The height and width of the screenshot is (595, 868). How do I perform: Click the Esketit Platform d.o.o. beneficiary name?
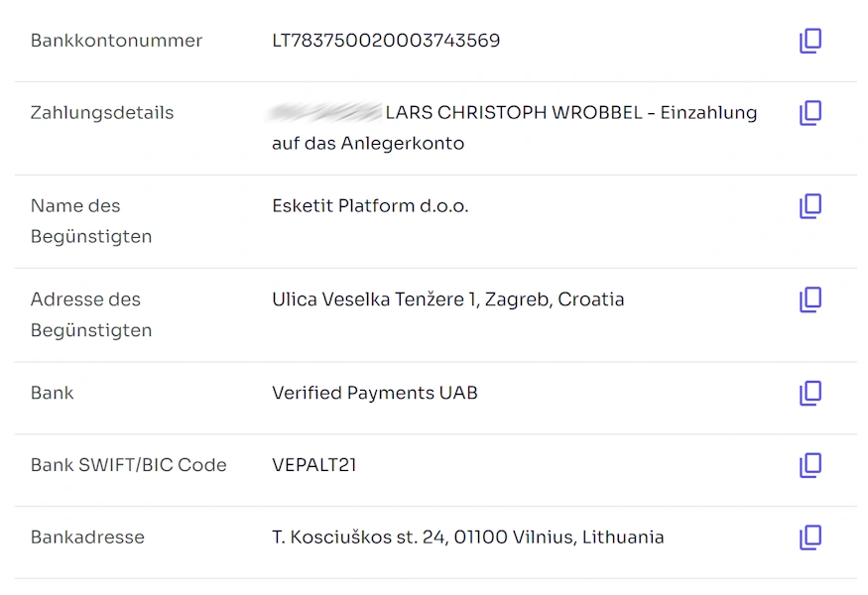(x=370, y=206)
